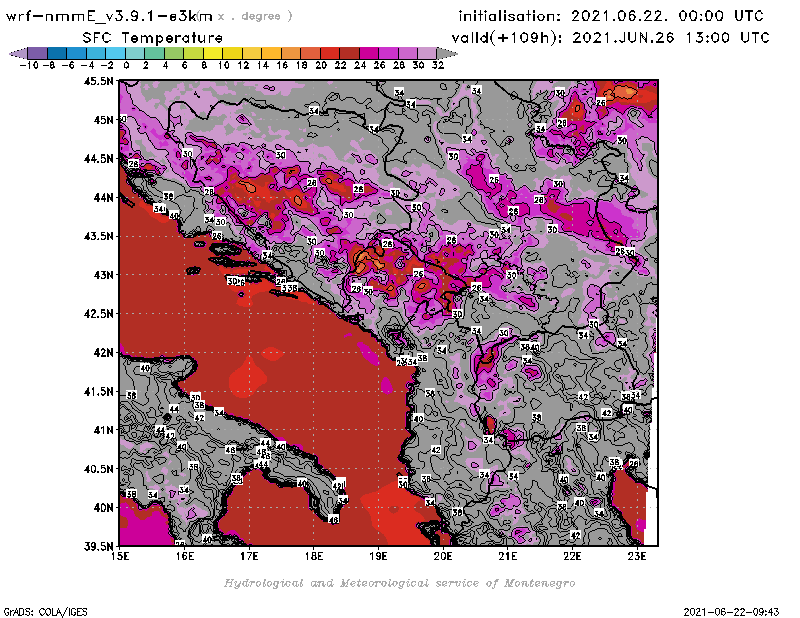
Task: Click the 20E longitude label
Action: (443, 556)
